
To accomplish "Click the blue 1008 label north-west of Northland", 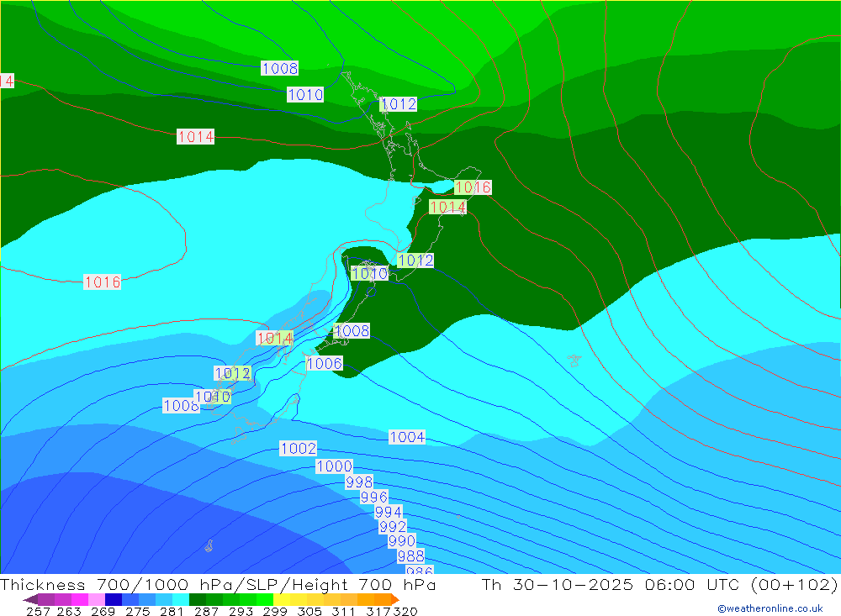I will tap(280, 68).
